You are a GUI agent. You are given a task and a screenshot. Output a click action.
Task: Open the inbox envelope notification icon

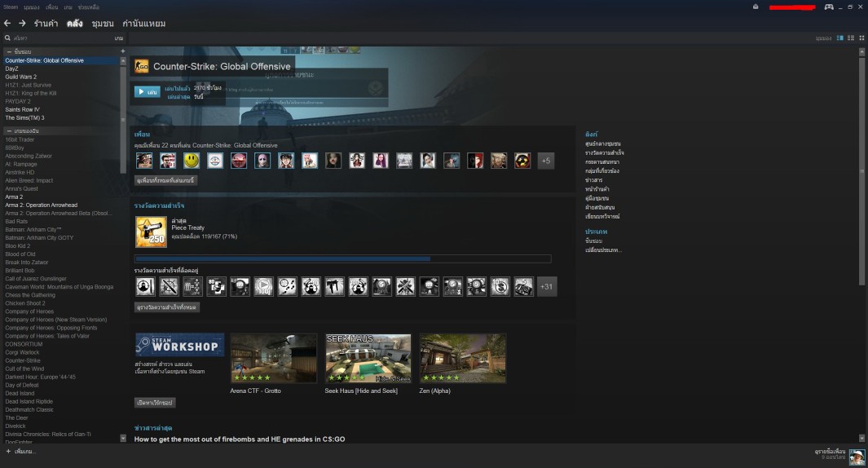click(756, 7)
